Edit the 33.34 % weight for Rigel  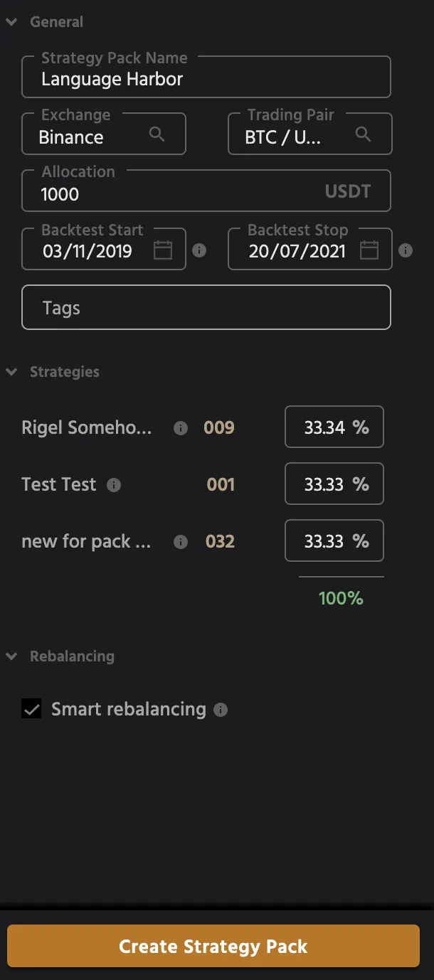[334, 427]
